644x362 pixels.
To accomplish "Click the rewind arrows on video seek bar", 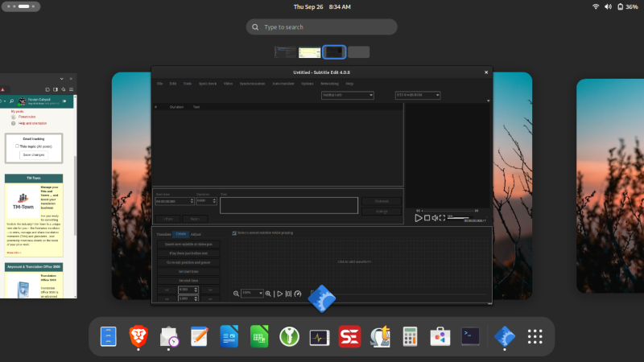I will (418, 211).
